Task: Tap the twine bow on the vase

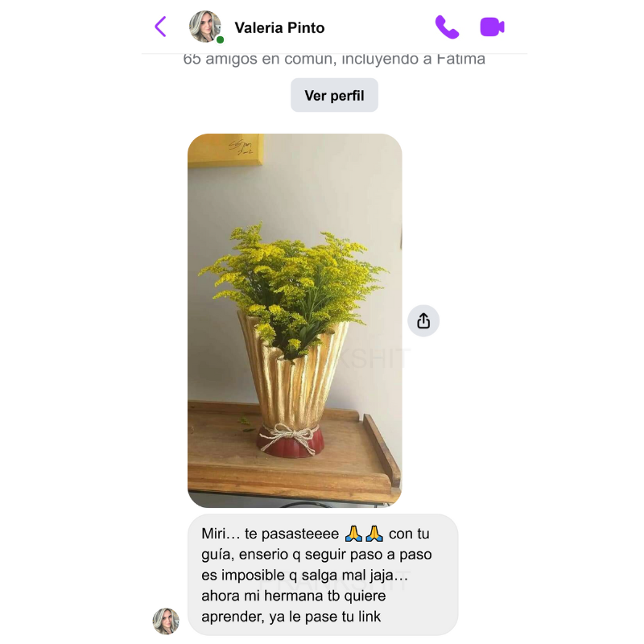Action: point(290,436)
